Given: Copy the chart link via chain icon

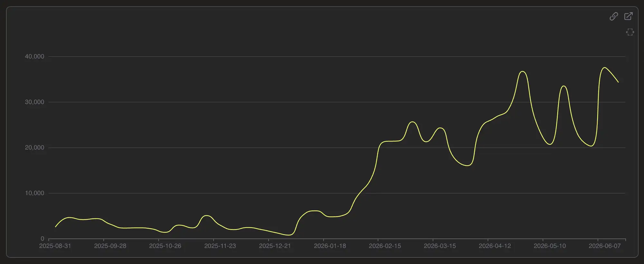Looking at the screenshot, I should tap(614, 16).
